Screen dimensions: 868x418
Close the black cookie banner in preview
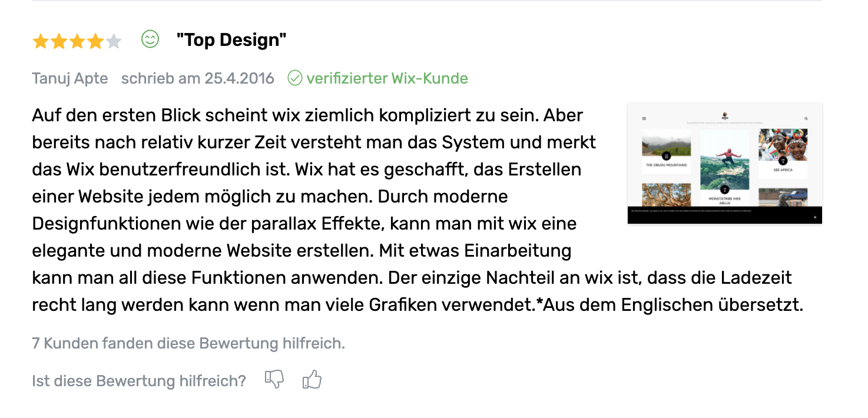[x=815, y=217]
